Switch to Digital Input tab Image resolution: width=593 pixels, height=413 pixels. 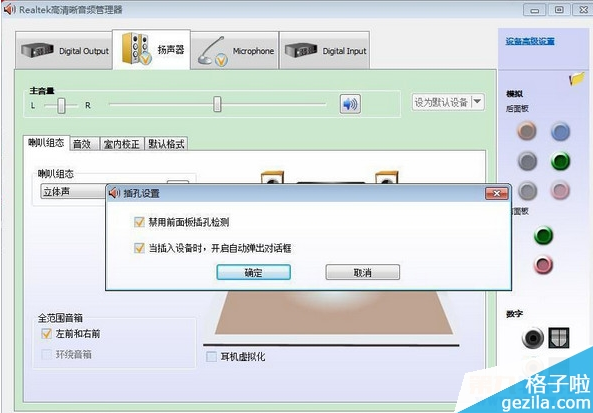[x=324, y=50]
